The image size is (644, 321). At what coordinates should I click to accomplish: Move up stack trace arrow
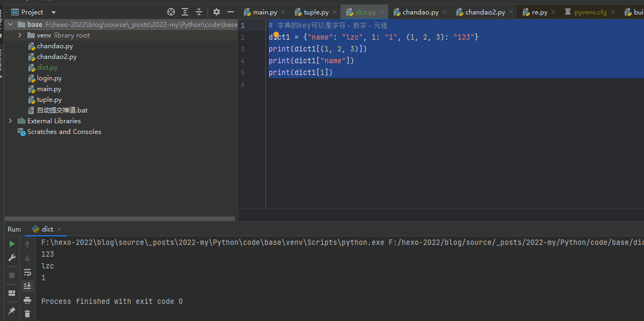click(27, 244)
